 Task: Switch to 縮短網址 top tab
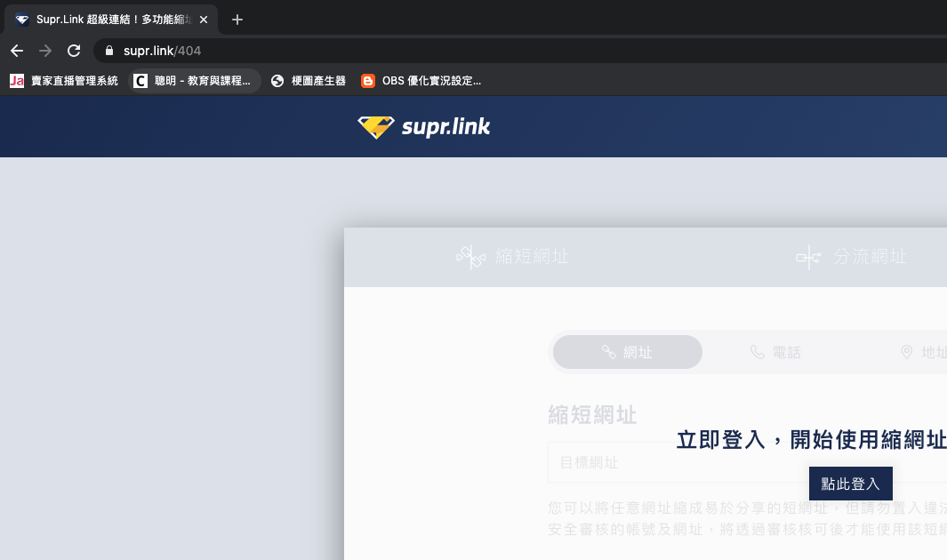pyautogui.click(x=513, y=257)
